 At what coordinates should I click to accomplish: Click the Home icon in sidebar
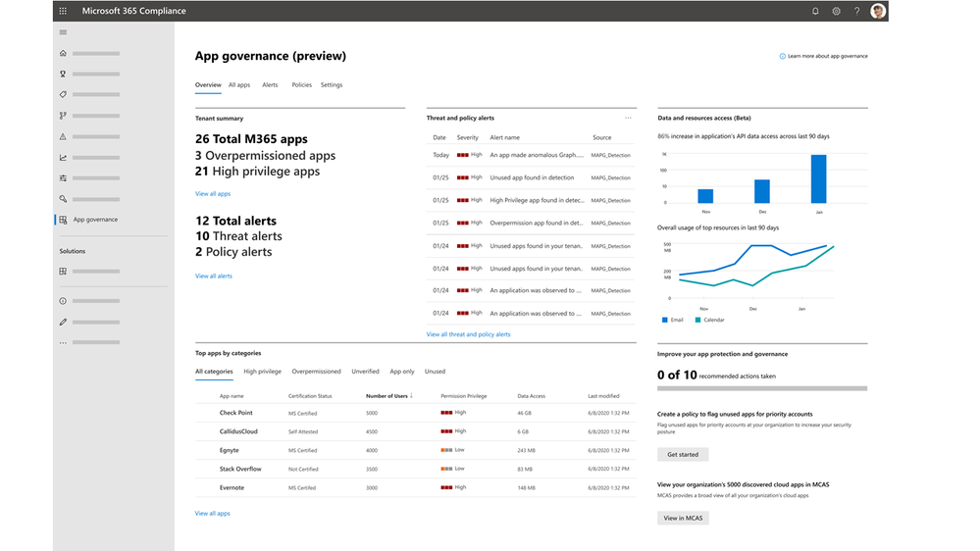[63, 53]
